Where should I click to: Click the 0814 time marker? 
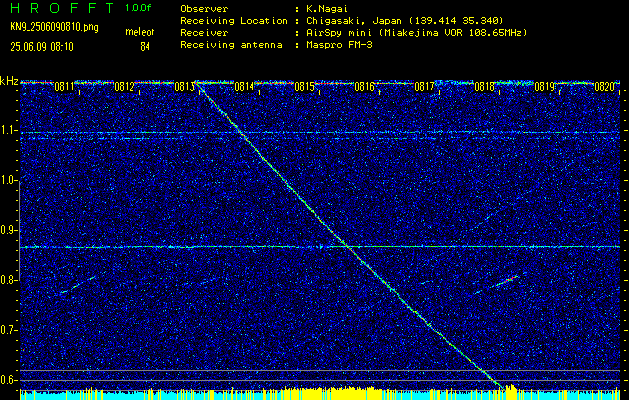244,87
